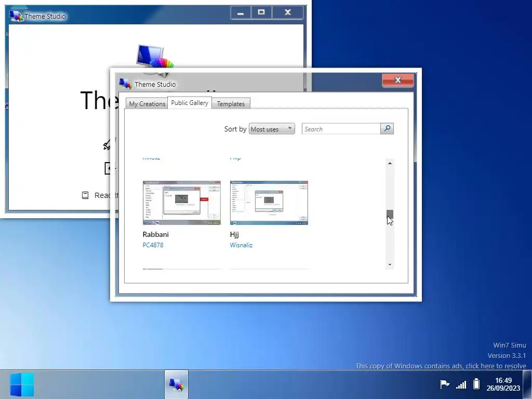Click the Rabbani theme title
The width and height of the screenshot is (532, 399).
[x=156, y=234]
